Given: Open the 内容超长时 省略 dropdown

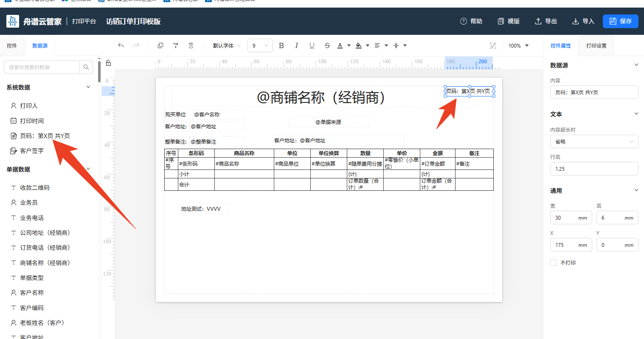Looking at the screenshot, I should 594,141.
